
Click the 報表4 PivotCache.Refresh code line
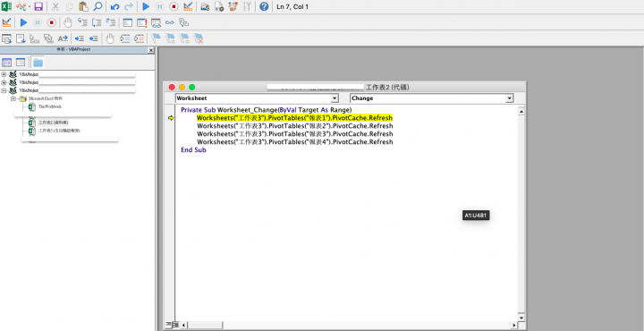tap(295, 142)
